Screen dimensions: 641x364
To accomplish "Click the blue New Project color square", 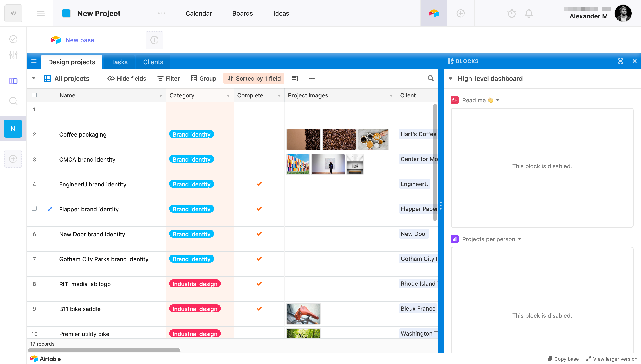I will [x=66, y=14].
